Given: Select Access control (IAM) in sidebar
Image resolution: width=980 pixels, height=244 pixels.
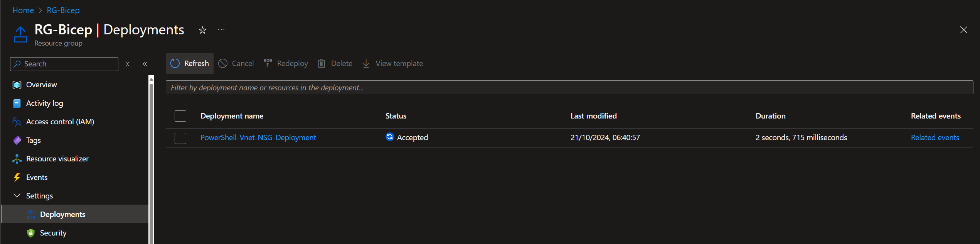Looking at the screenshot, I should (x=60, y=122).
